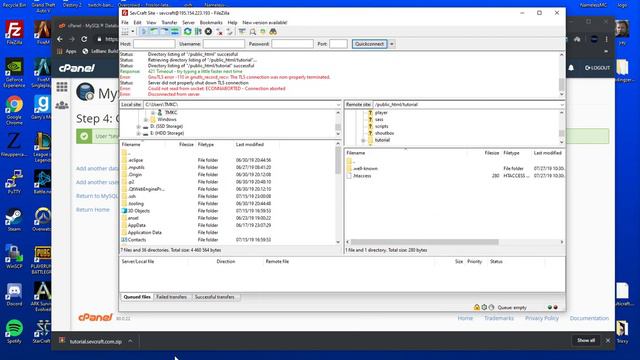Focus the Password input field
The image size is (640, 360).
click(292, 44)
